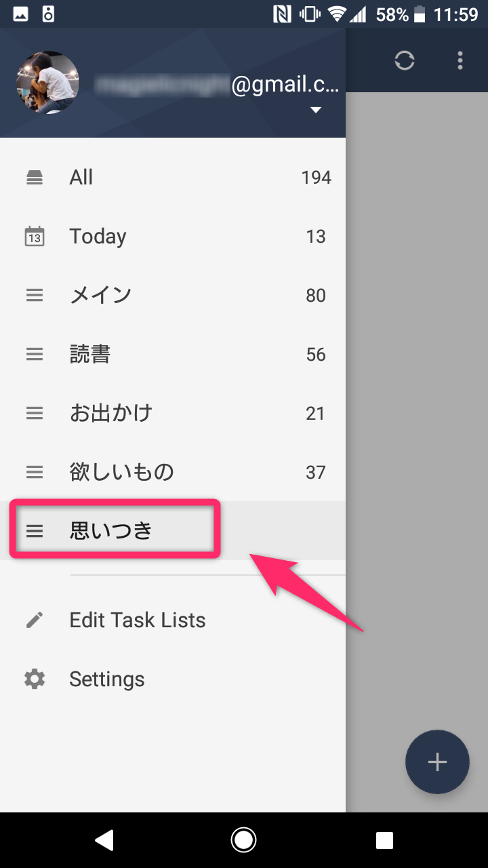
Task: Open the profile avatar photo
Action: pyautogui.click(x=47, y=83)
